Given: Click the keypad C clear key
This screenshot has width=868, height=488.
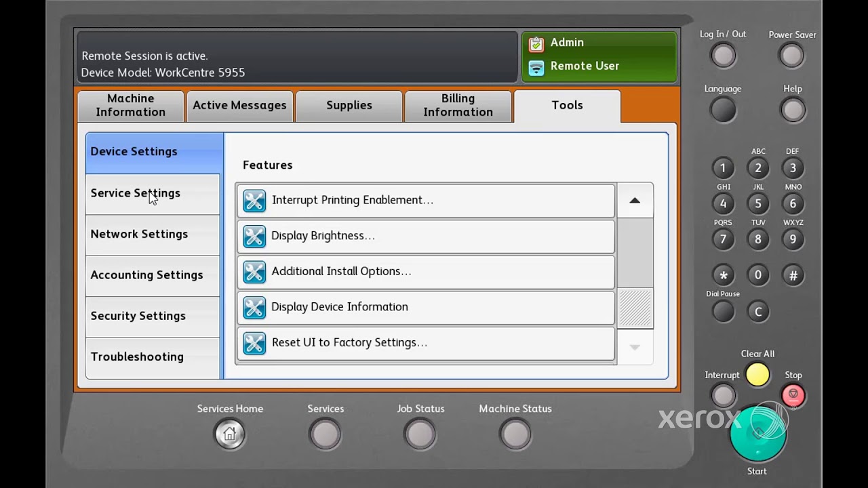Looking at the screenshot, I should pos(758,312).
